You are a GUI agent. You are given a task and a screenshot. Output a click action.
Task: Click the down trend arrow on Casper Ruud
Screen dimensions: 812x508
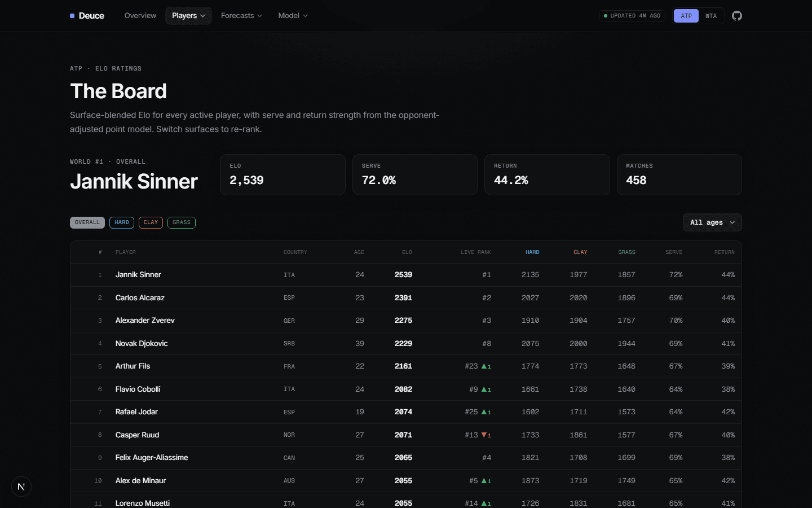(484, 435)
